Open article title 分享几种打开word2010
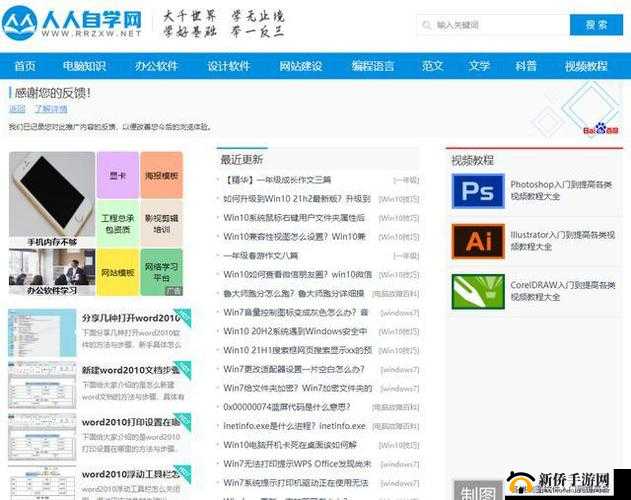 point(131,318)
